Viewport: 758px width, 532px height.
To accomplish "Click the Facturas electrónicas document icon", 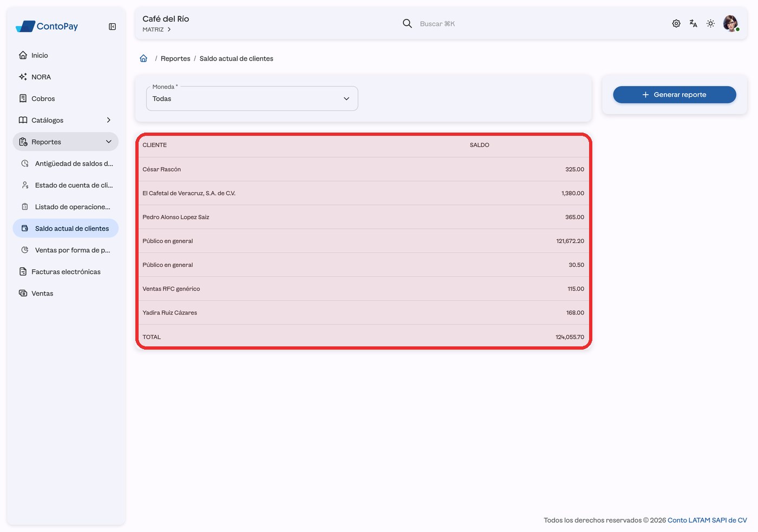I will point(23,272).
